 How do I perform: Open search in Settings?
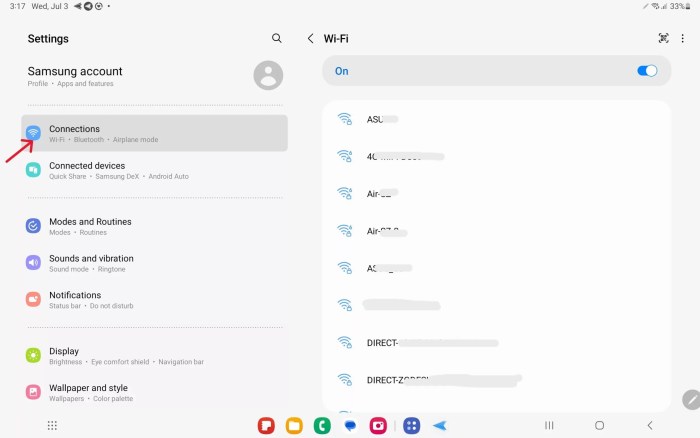click(x=277, y=38)
